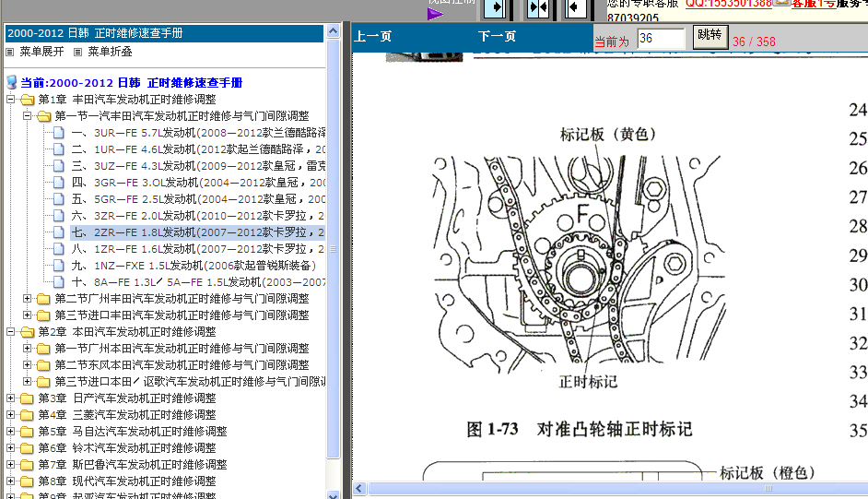Click the 菜单展开 expand-all icon
868x499 pixels.
coord(9,52)
